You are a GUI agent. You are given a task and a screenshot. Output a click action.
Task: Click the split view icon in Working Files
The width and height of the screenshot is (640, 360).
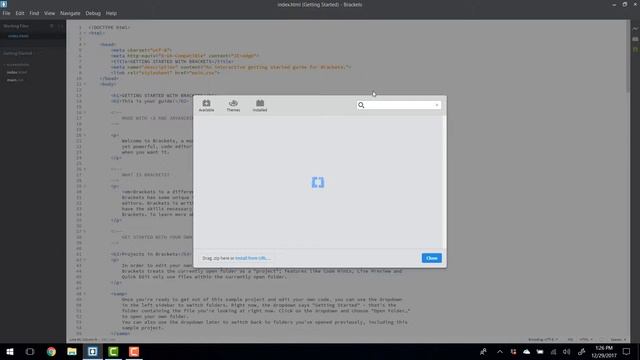(x=60, y=26)
